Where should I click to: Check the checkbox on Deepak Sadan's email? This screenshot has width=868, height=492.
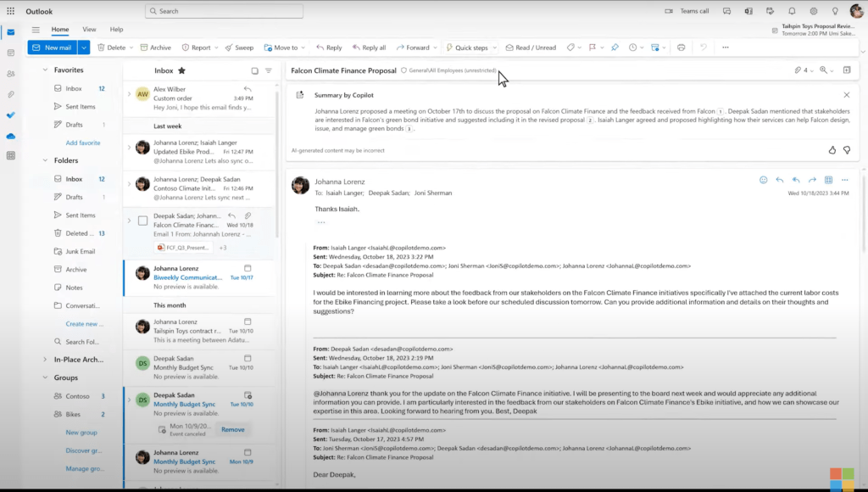pos(142,219)
